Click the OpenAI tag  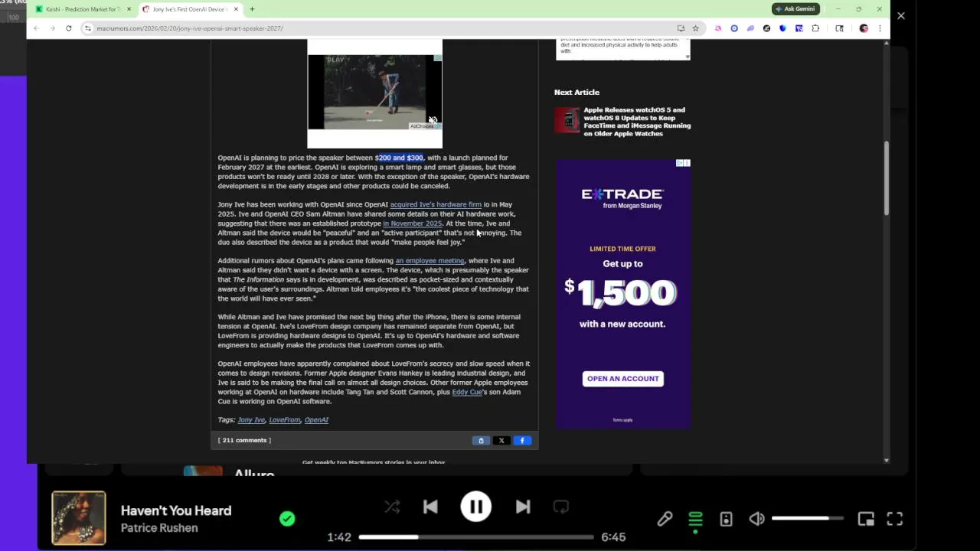coord(316,420)
